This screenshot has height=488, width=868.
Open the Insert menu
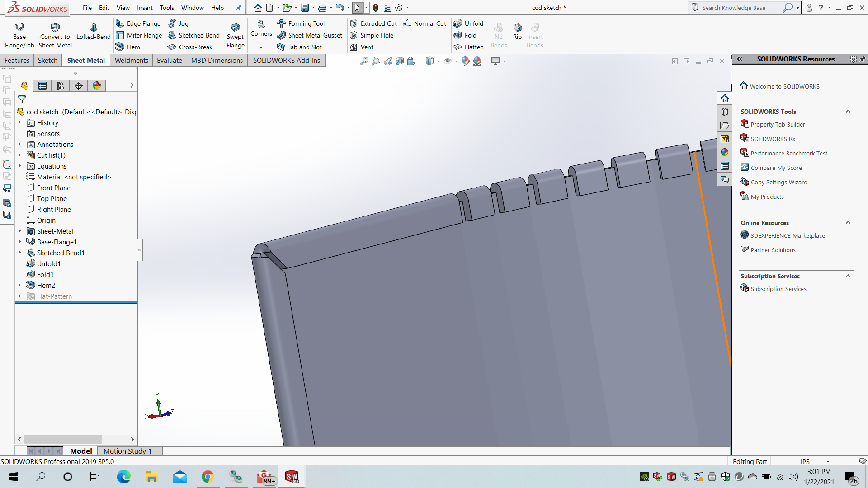pyautogui.click(x=145, y=8)
